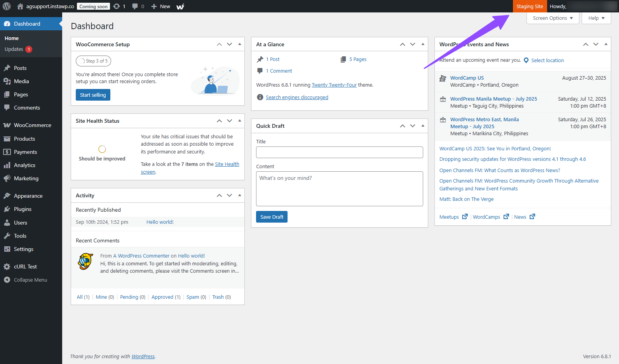Click the WooCommerce sidebar icon

tap(7, 125)
